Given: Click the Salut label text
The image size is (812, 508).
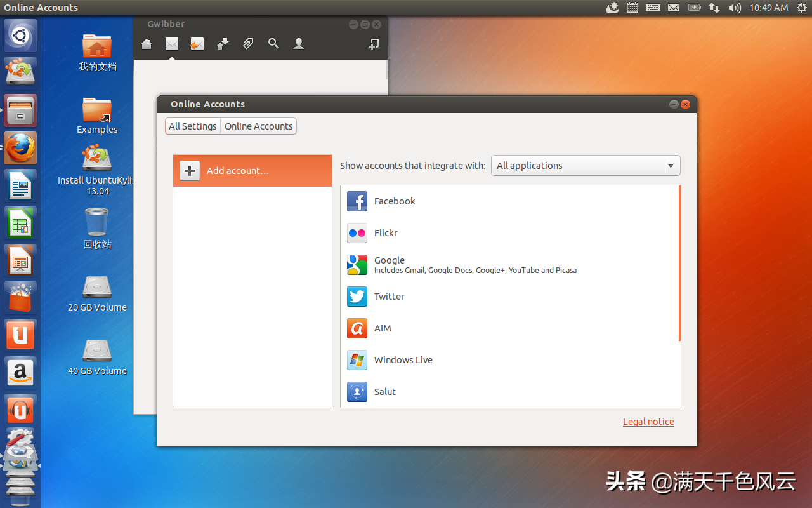Looking at the screenshot, I should [x=385, y=392].
